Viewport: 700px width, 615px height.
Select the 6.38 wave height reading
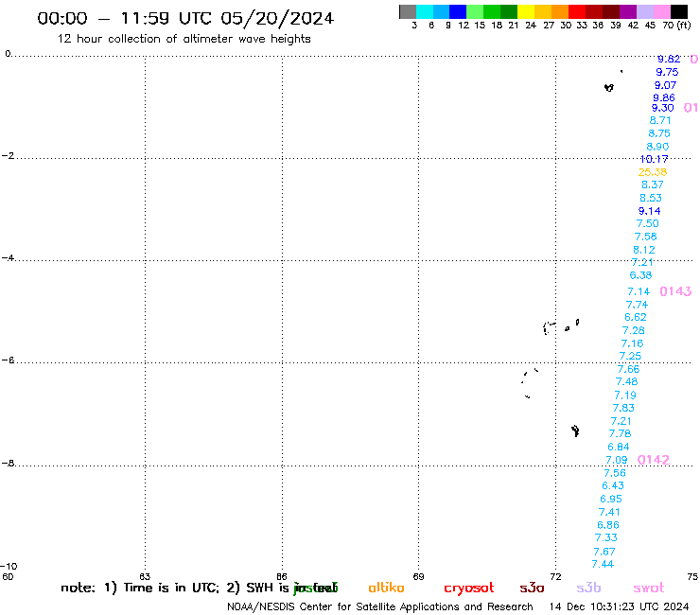tap(640, 275)
